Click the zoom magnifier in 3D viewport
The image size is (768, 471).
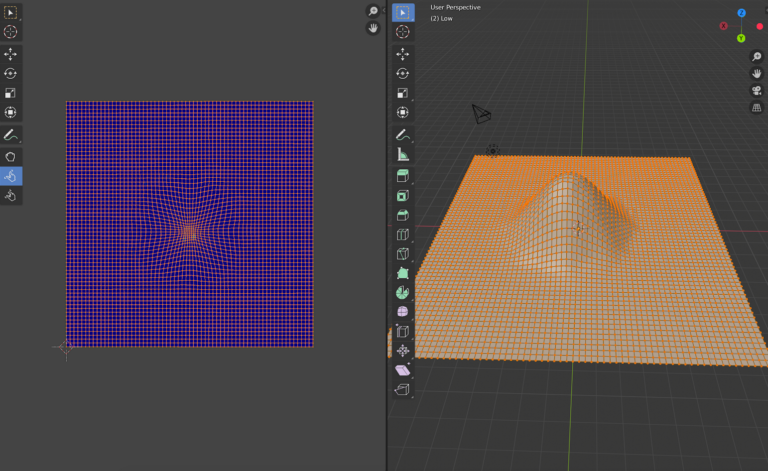[x=757, y=57]
